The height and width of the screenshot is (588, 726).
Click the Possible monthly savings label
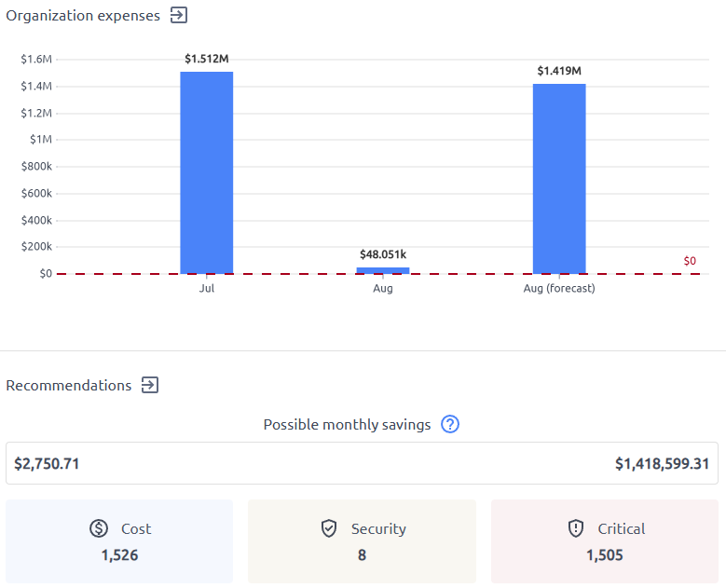tap(347, 425)
